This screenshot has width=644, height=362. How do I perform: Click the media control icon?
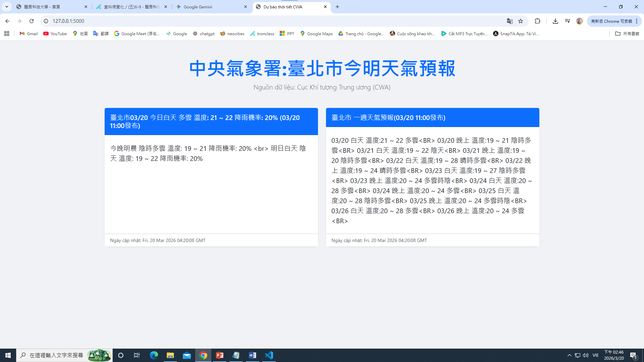[x=568, y=21]
